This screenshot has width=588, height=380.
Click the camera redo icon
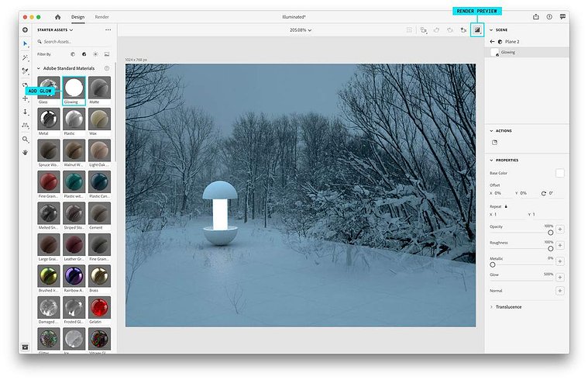tap(450, 30)
